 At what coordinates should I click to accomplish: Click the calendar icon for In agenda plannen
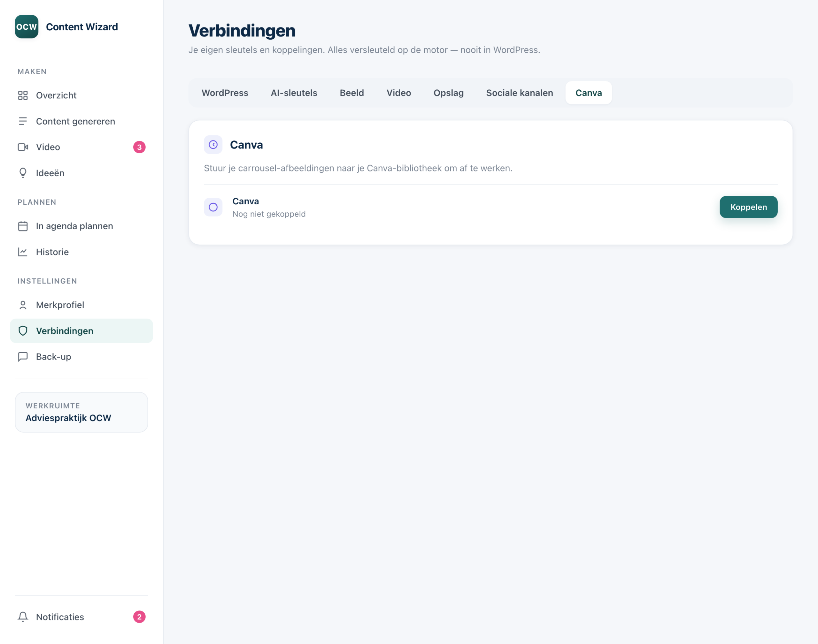(x=23, y=226)
